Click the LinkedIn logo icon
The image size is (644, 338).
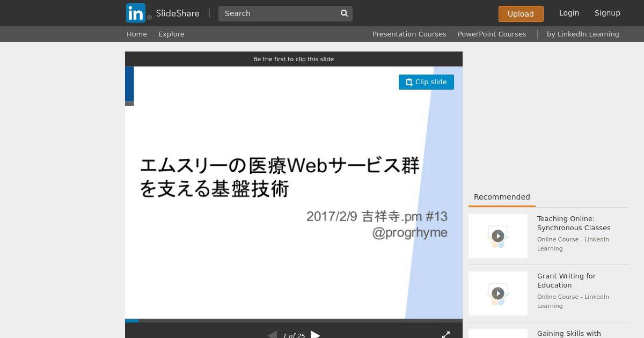(x=136, y=13)
